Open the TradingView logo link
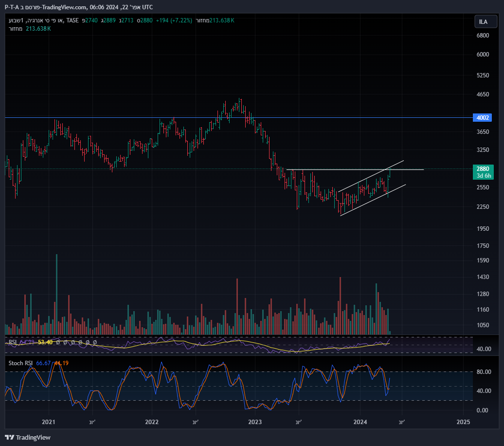 (x=28, y=437)
